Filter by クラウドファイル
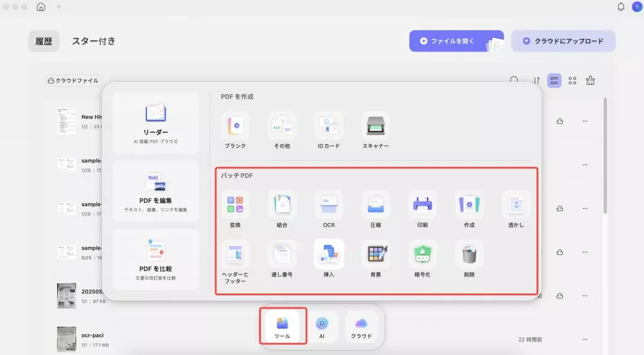 pyautogui.click(x=73, y=80)
